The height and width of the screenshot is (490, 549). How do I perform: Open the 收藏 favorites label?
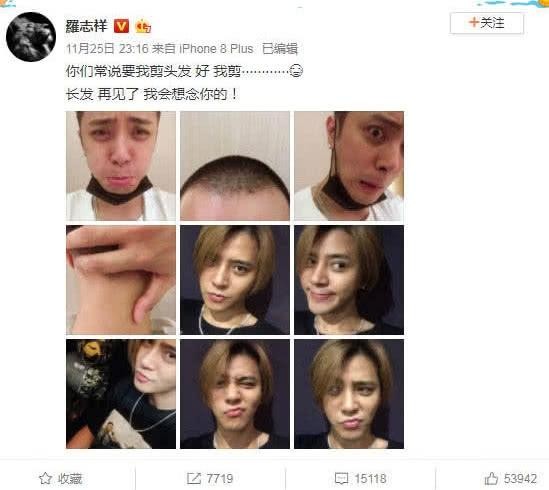click(70, 478)
